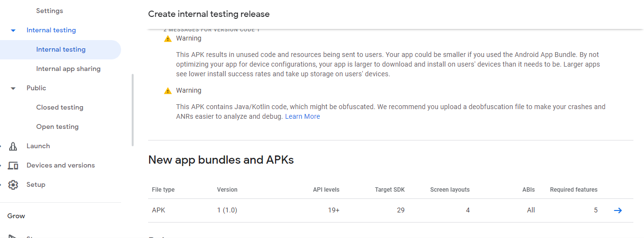Screen dimensions: 644x238
Task: Click the Launch rocket icon
Action: tap(13, 146)
